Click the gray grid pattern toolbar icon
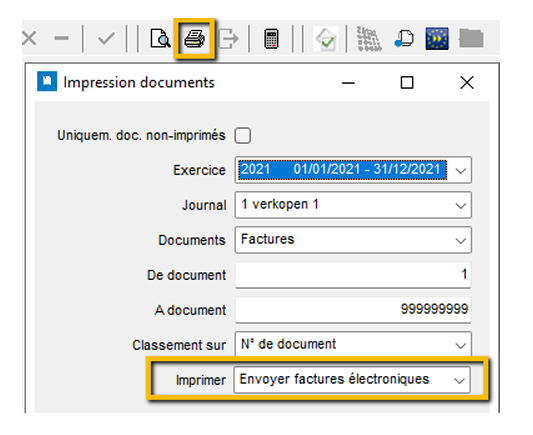Image resolution: width=533 pixels, height=435 pixels. (369, 39)
